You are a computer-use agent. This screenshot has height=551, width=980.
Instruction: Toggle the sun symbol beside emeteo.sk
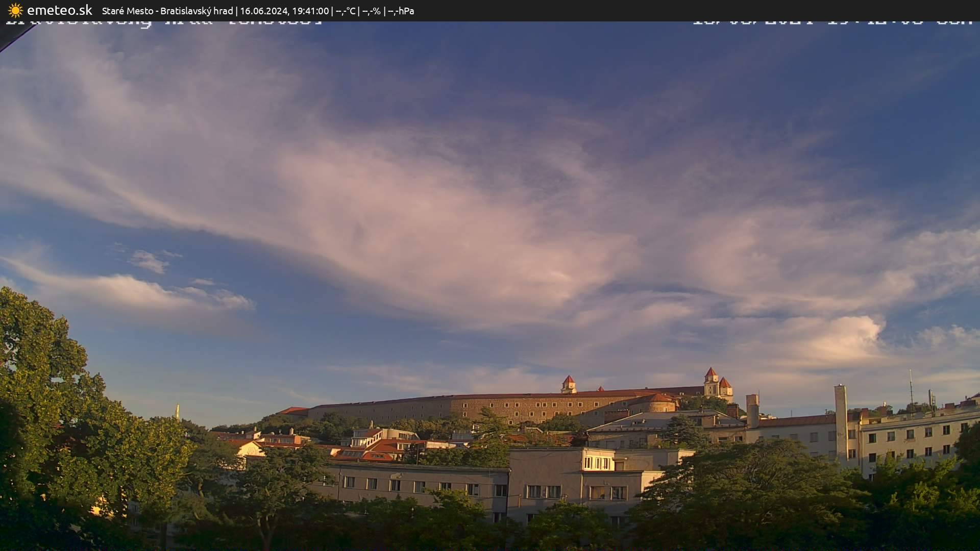coord(15,10)
